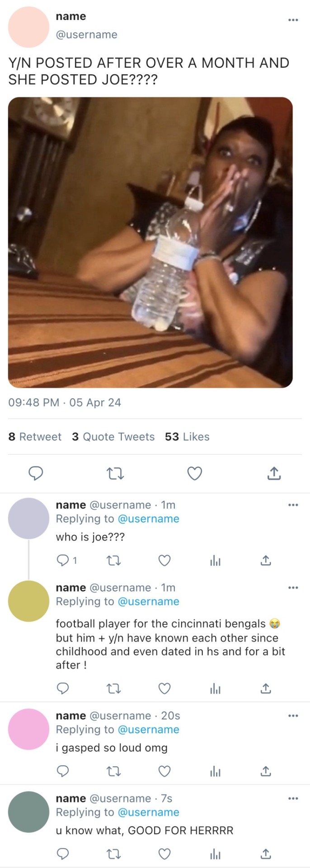Open more options for the main tweet
This screenshot has width=310, height=868.
point(293,20)
